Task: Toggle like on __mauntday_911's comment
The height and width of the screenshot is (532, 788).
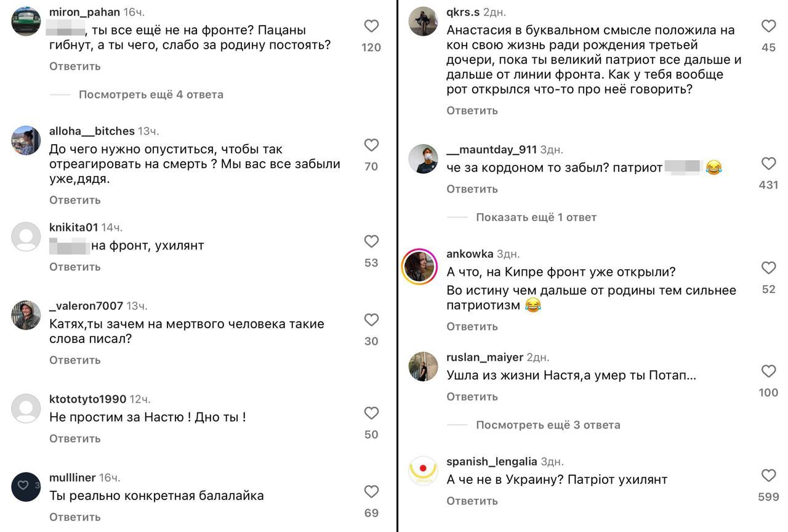Action: point(768,163)
